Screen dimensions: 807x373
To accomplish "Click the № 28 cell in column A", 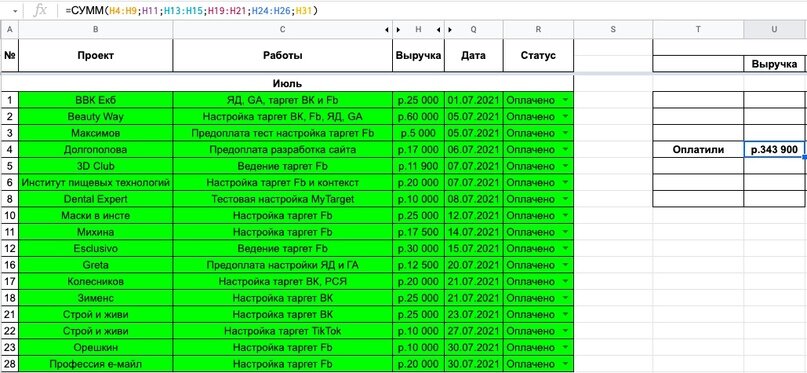I will [x=10, y=364].
